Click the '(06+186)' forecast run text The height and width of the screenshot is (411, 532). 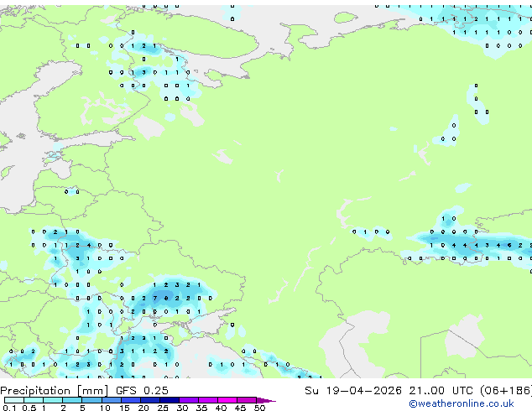(506, 391)
